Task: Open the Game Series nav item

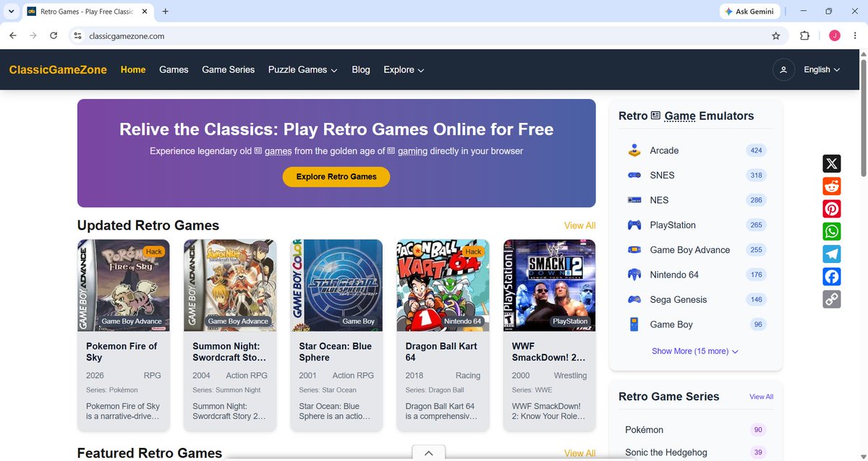Action: (x=229, y=69)
